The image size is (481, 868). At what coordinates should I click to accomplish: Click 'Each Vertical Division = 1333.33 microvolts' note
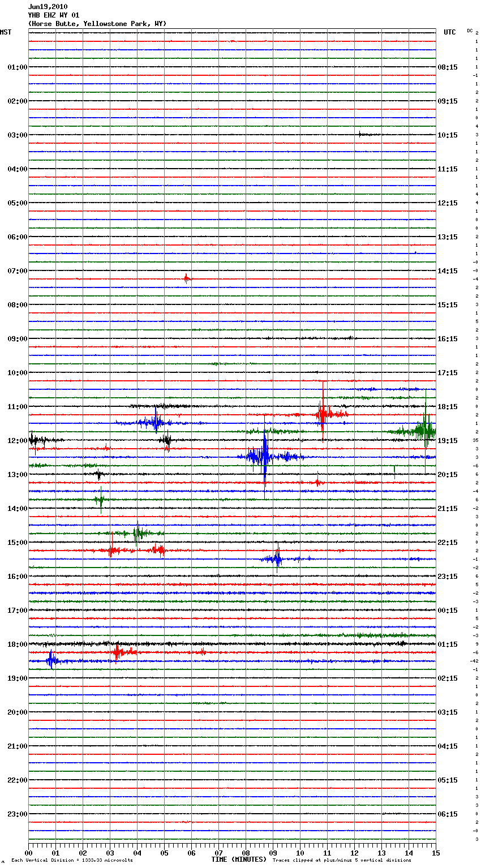click(x=72, y=861)
